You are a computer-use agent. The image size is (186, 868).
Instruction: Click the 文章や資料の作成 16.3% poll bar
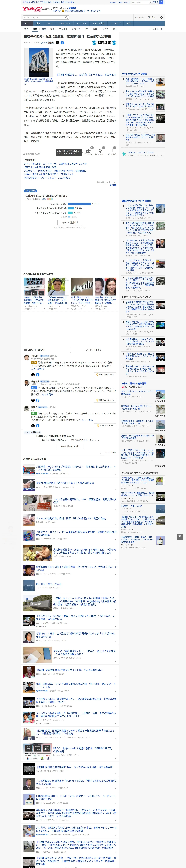point(71,208)
